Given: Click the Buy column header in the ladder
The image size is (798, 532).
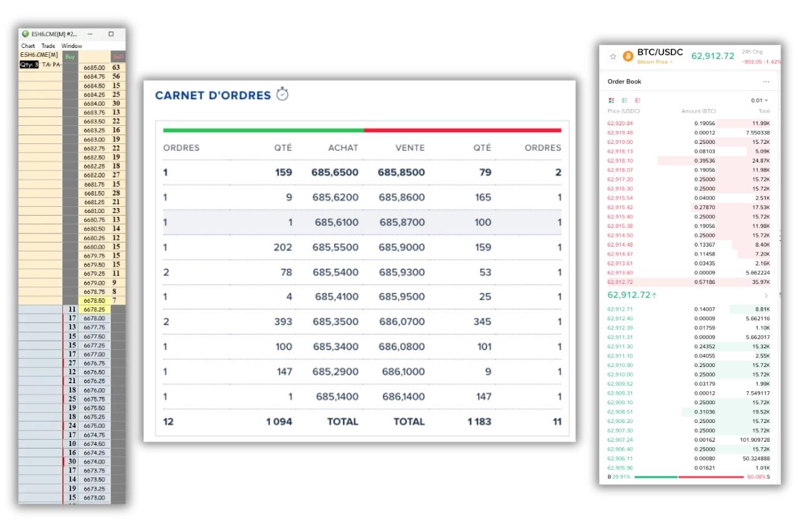Looking at the screenshot, I should (x=70, y=56).
